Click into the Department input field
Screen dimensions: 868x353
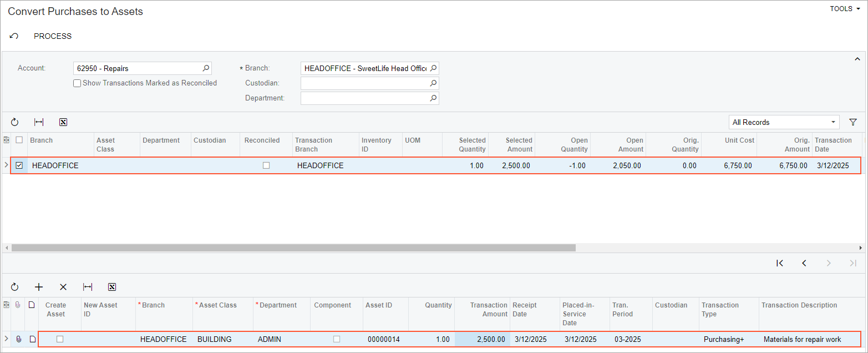coord(364,98)
